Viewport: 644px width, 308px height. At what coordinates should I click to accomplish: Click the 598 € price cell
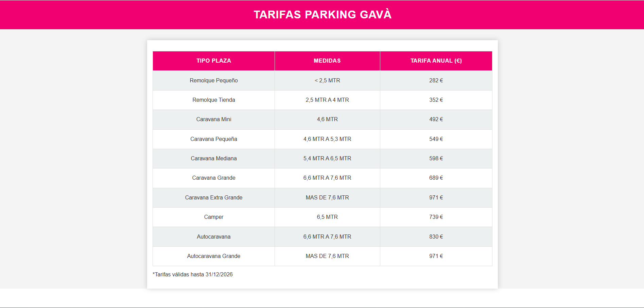coord(436,159)
